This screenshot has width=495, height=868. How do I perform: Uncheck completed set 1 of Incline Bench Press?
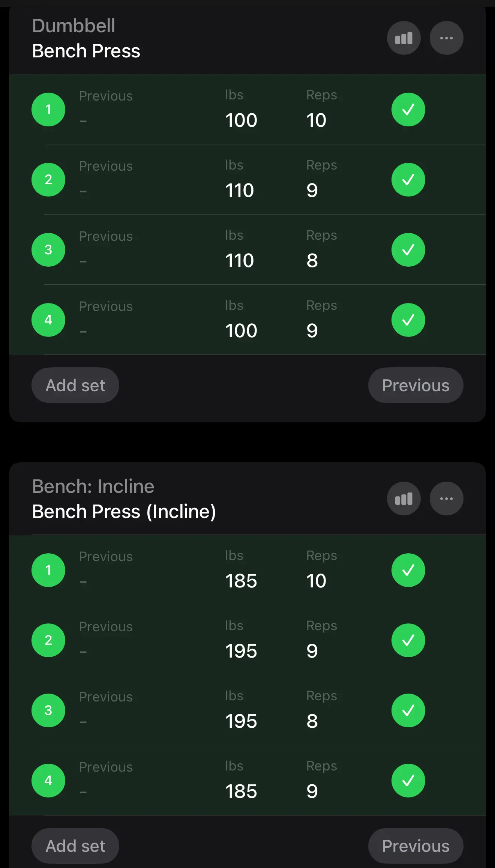[408, 570]
